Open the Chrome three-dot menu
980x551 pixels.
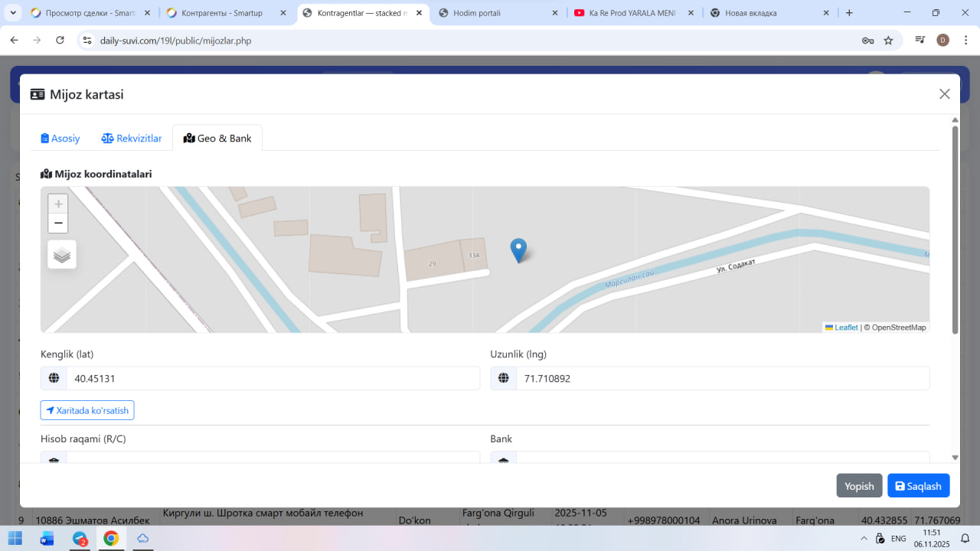pos(965,41)
